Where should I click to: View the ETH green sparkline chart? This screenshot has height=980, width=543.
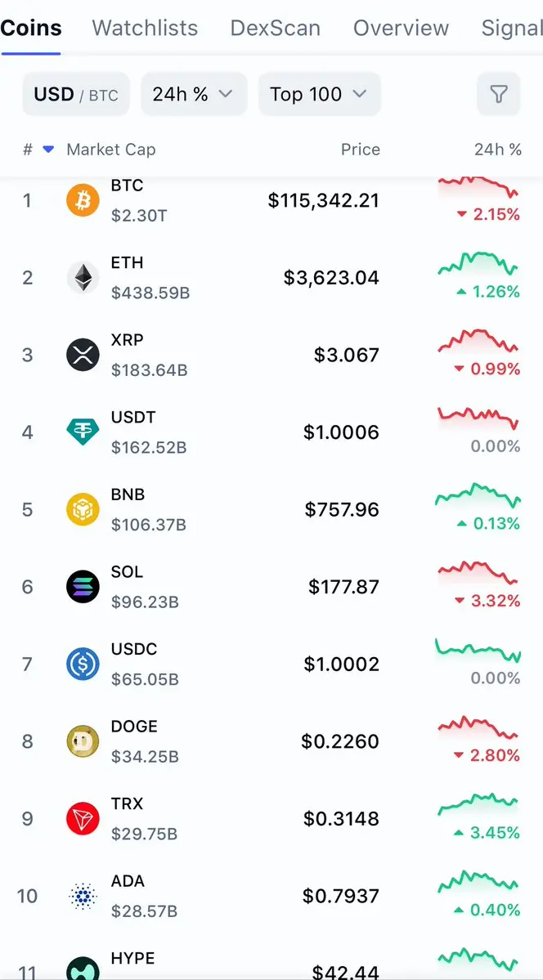(x=478, y=262)
